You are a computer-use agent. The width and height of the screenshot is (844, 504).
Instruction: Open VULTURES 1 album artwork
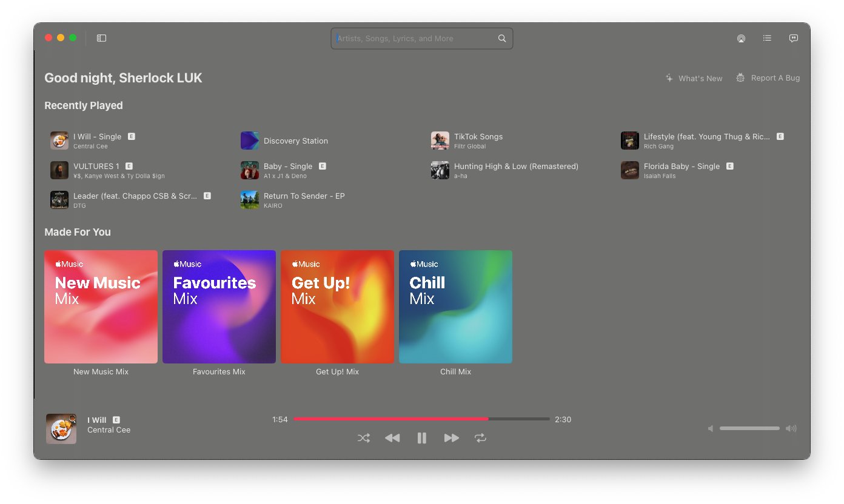59,170
